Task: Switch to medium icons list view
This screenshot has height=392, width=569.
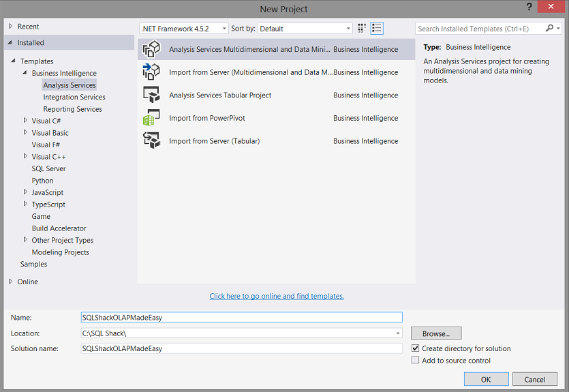Action: tap(377, 29)
